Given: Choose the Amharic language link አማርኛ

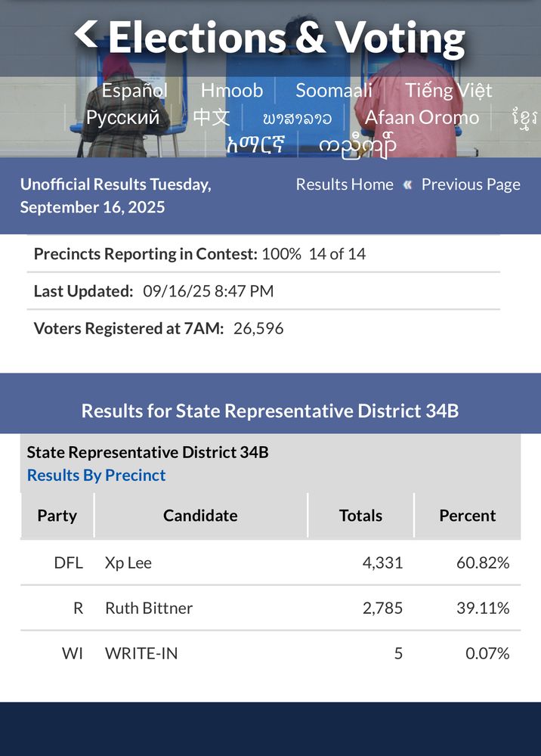Looking at the screenshot, I should click(255, 144).
